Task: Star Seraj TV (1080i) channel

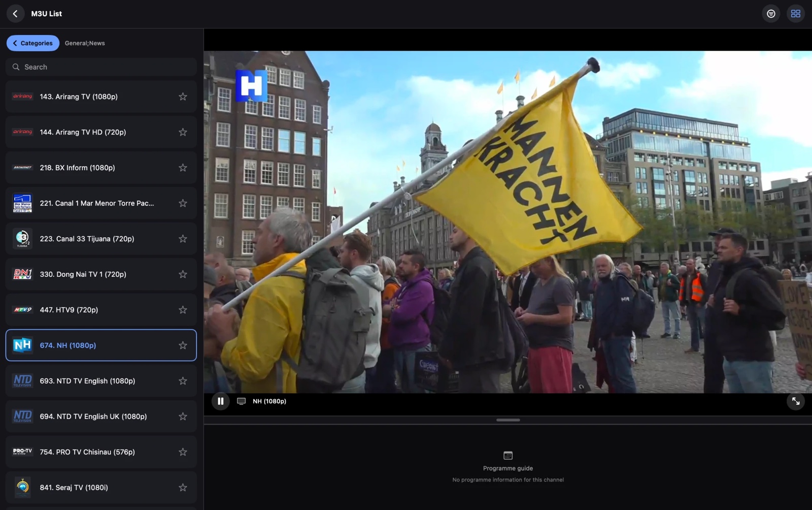Action: 183,488
